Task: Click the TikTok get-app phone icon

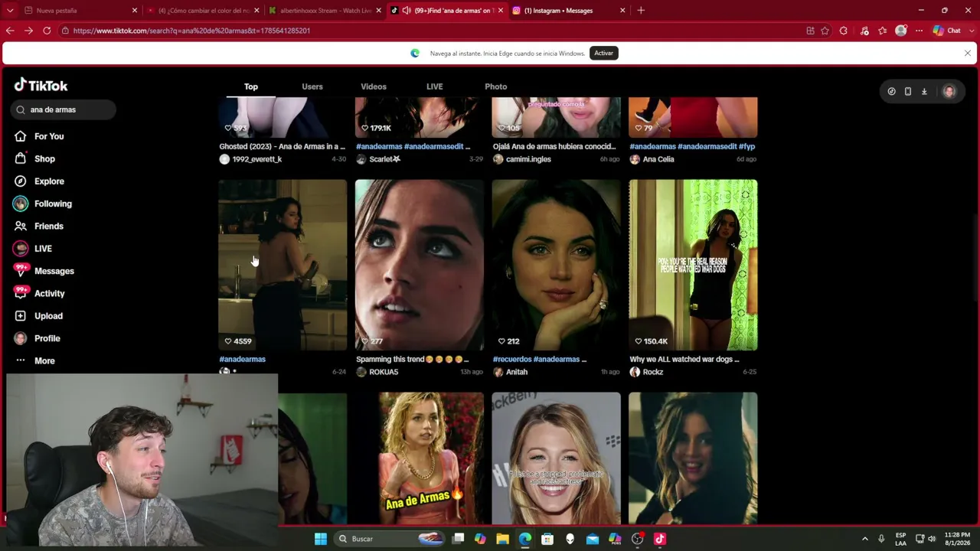Action: click(908, 91)
